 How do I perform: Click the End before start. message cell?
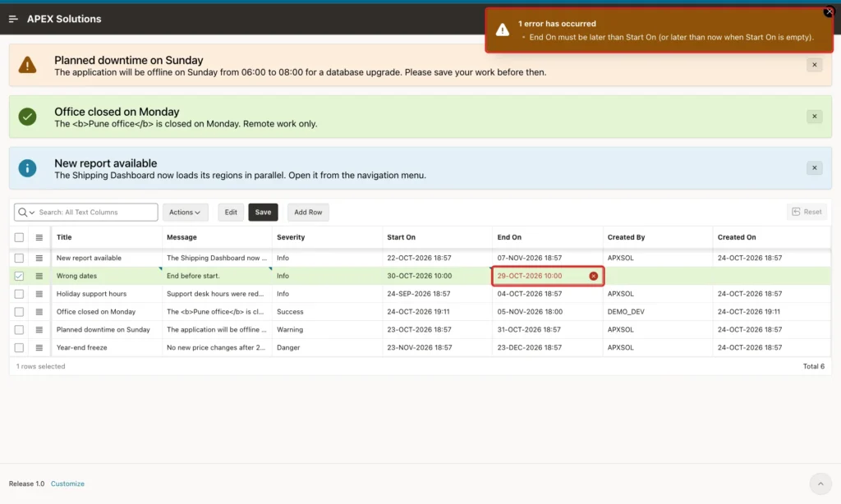coord(217,276)
